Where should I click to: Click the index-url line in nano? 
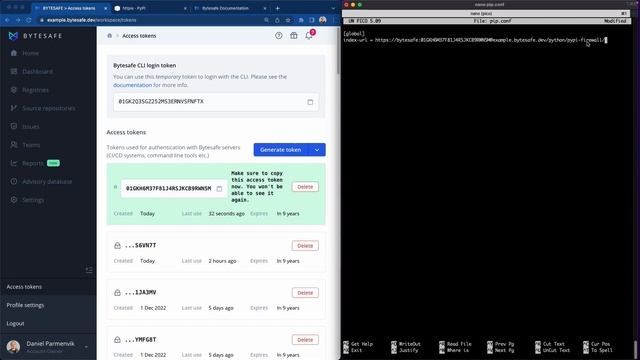point(475,40)
